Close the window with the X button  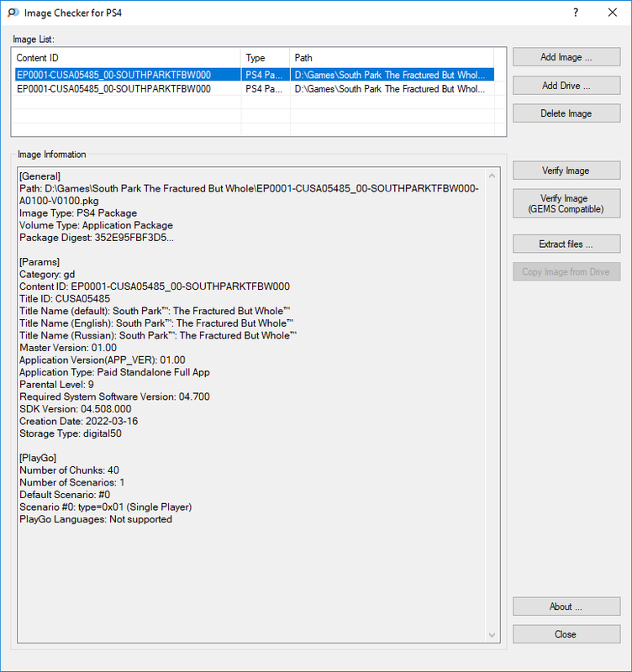coord(613,13)
